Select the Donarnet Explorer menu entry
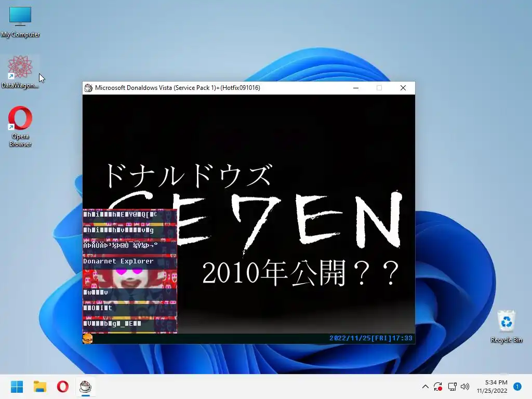The height and width of the screenshot is (399, 532). (x=129, y=261)
